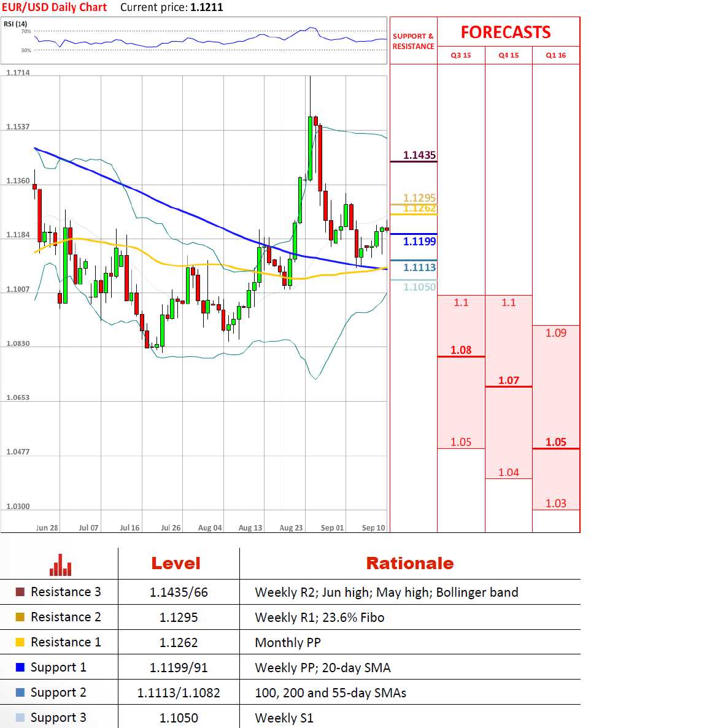Click the Q4 15 lower forecast 1.04
Image resolution: width=707 pixels, height=728 pixels.
pos(509,472)
